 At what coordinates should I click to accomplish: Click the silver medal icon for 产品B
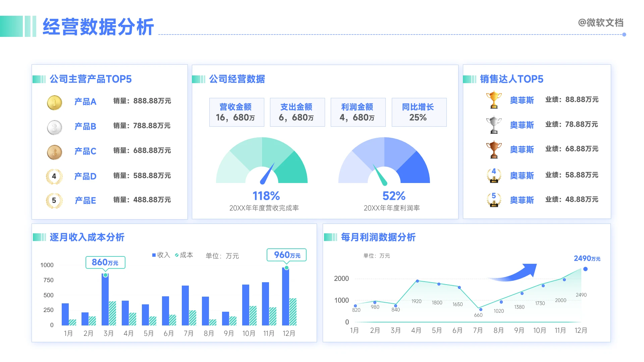54,127
